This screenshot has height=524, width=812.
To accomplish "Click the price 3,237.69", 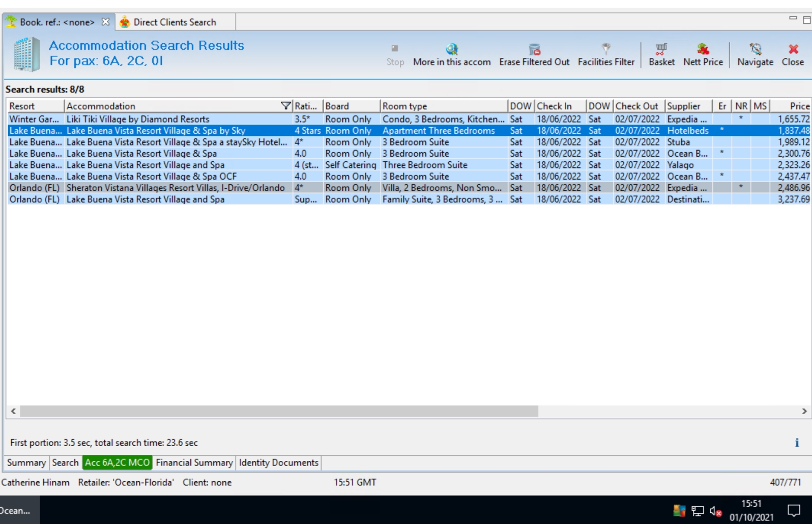I will 793,199.
